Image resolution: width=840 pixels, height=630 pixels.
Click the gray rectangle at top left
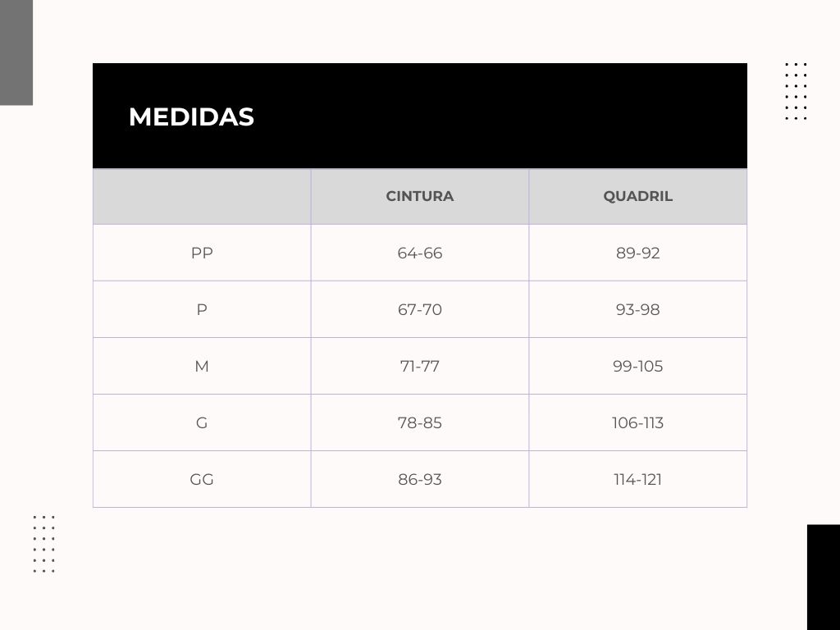(16, 52)
